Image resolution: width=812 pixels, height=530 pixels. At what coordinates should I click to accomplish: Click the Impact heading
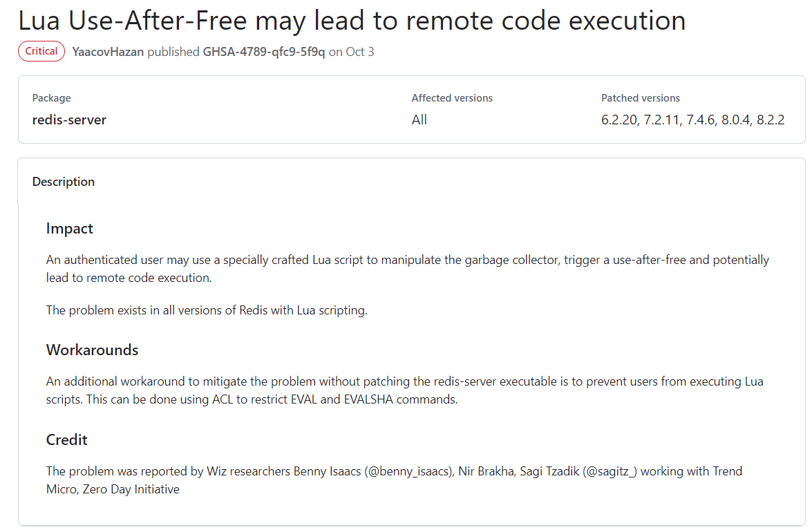tap(69, 228)
